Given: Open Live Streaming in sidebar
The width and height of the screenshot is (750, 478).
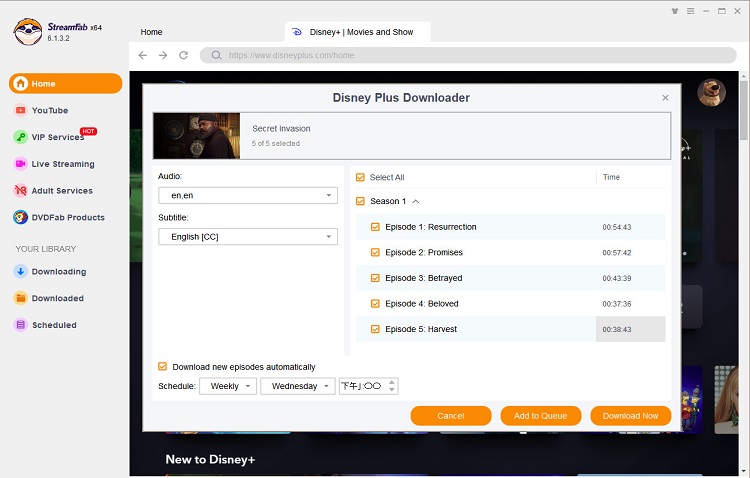Looking at the screenshot, I should pos(54,164).
